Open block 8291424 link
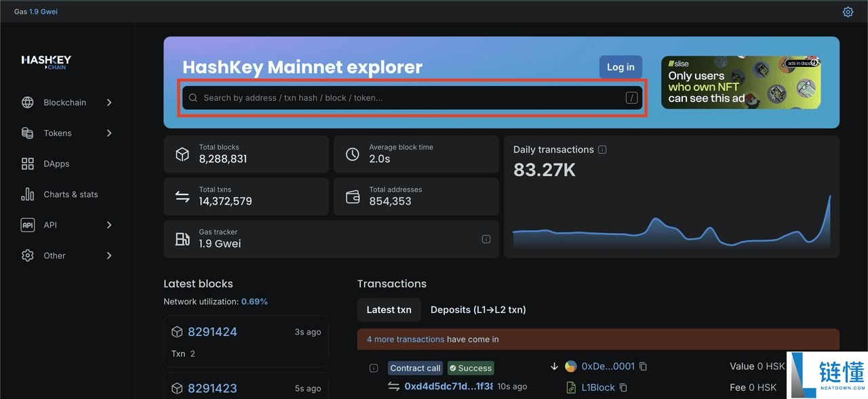 [212, 332]
